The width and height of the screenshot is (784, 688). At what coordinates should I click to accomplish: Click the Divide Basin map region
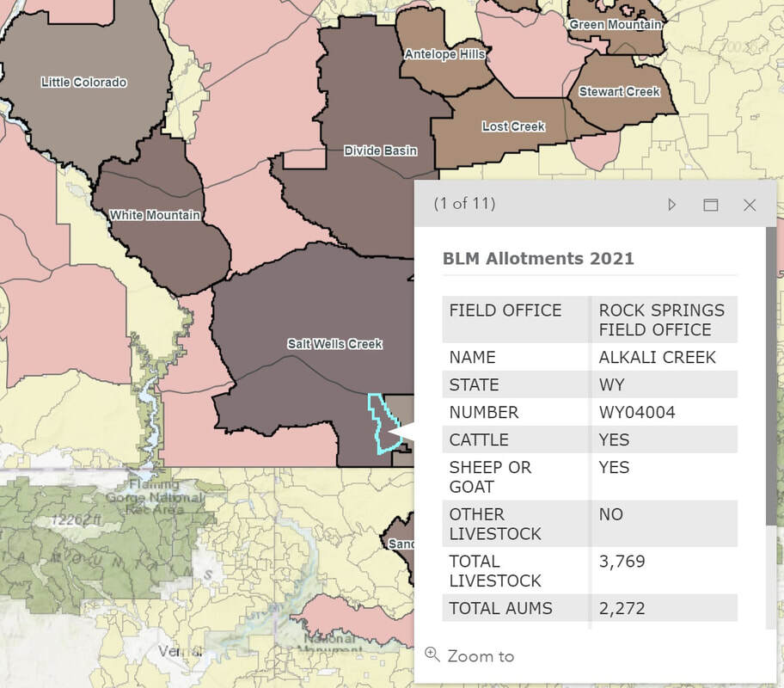[x=380, y=150]
